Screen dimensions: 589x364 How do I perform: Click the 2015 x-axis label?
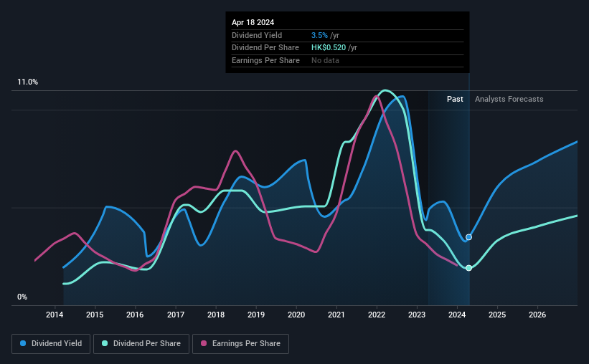point(95,315)
